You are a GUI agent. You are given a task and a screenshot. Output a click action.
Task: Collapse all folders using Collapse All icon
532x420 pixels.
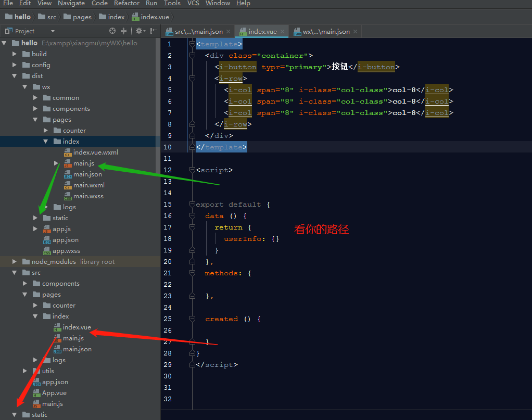124,31
